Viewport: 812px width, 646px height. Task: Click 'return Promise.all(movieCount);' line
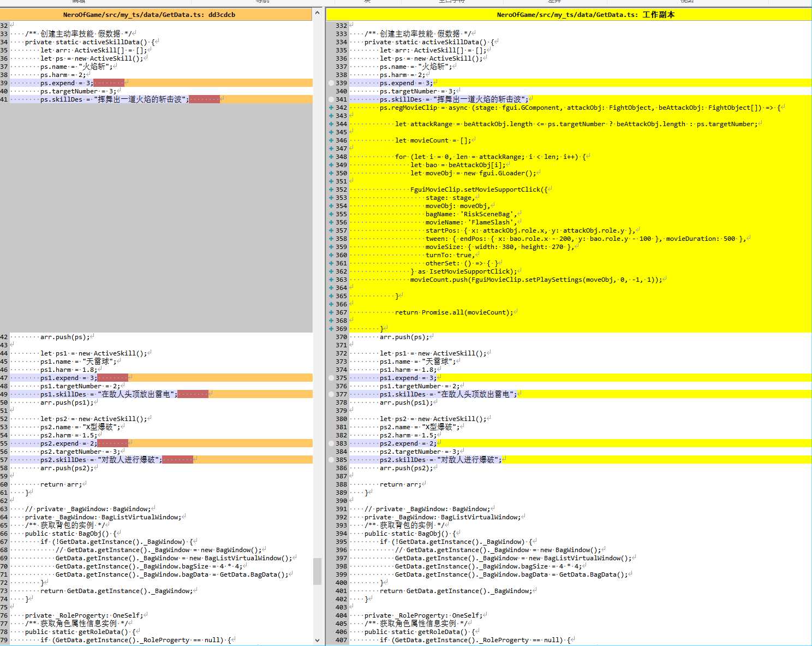[x=454, y=312]
